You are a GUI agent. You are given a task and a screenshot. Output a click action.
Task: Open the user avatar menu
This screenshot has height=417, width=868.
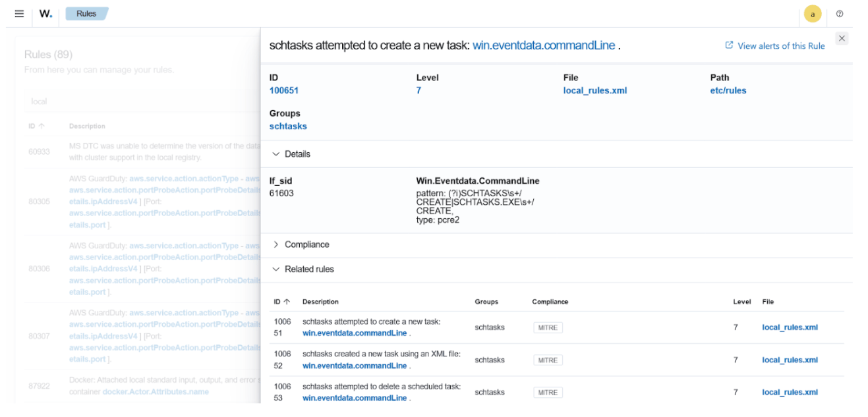click(812, 14)
